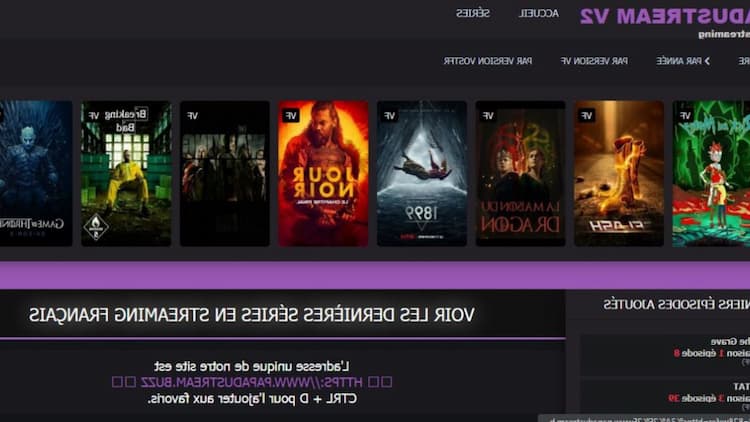Open the Game of Thrones poster
The image size is (750, 422).
36,174
